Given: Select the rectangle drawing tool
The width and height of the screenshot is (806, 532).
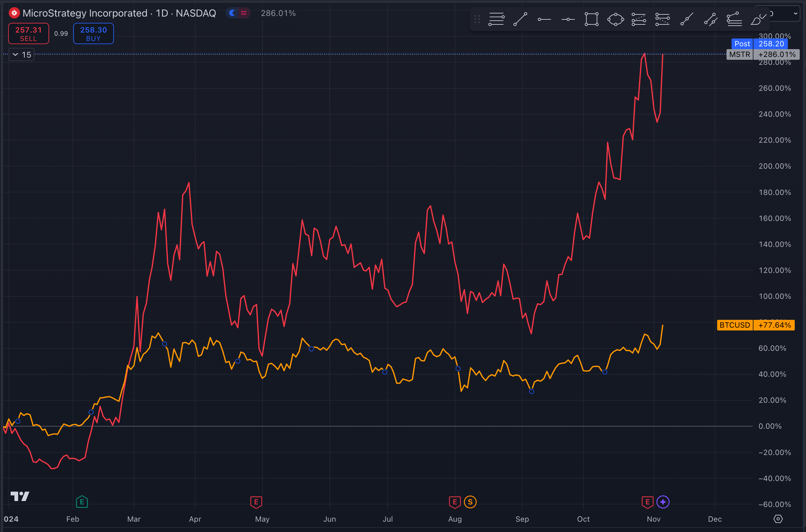Looking at the screenshot, I should pyautogui.click(x=592, y=19).
